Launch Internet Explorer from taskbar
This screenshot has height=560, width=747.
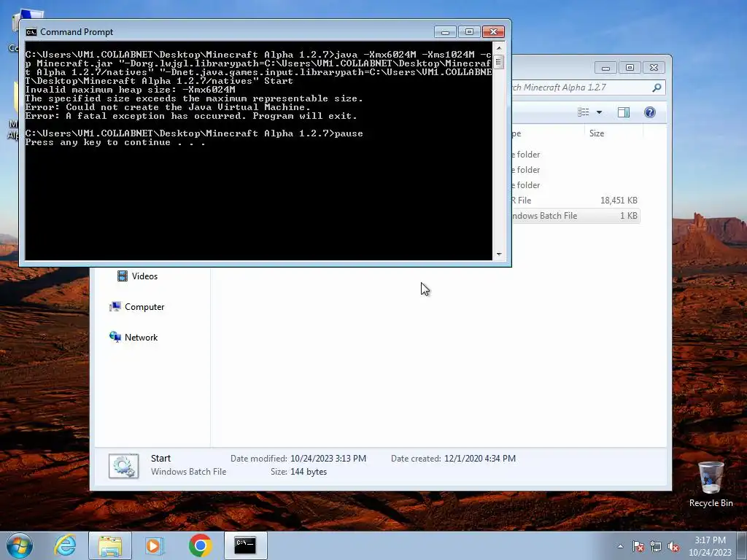point(65,545)
